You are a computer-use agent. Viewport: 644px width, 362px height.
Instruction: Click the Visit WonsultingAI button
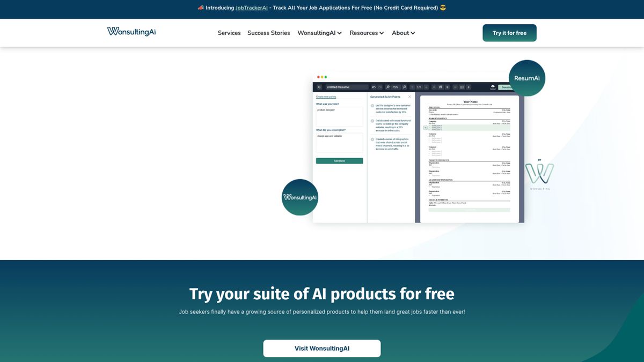point(321,348)
